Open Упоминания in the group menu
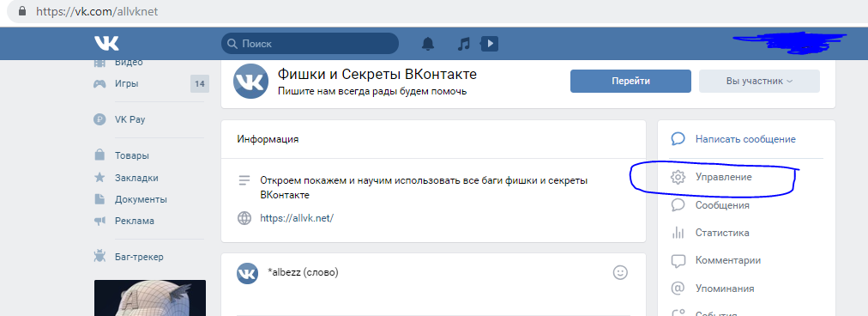The width and height of the screenshot is (868, 316). point(725,289)
